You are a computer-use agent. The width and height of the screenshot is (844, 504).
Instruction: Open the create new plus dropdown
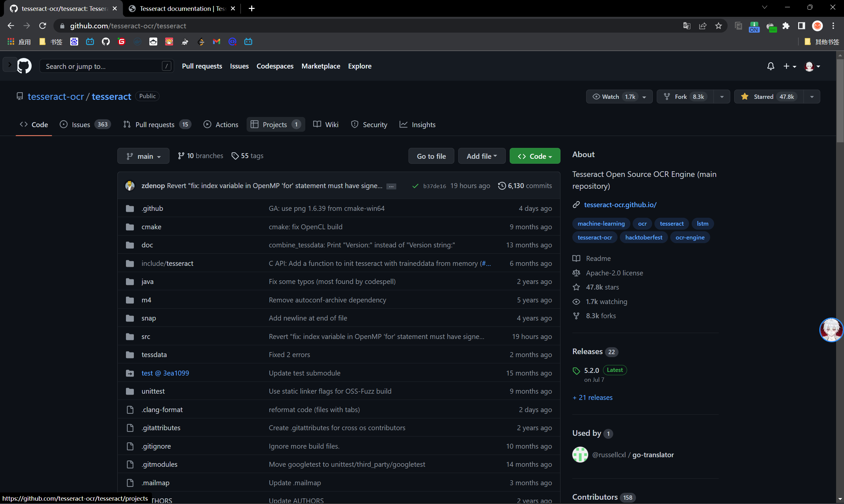click(x=790, y=66)
